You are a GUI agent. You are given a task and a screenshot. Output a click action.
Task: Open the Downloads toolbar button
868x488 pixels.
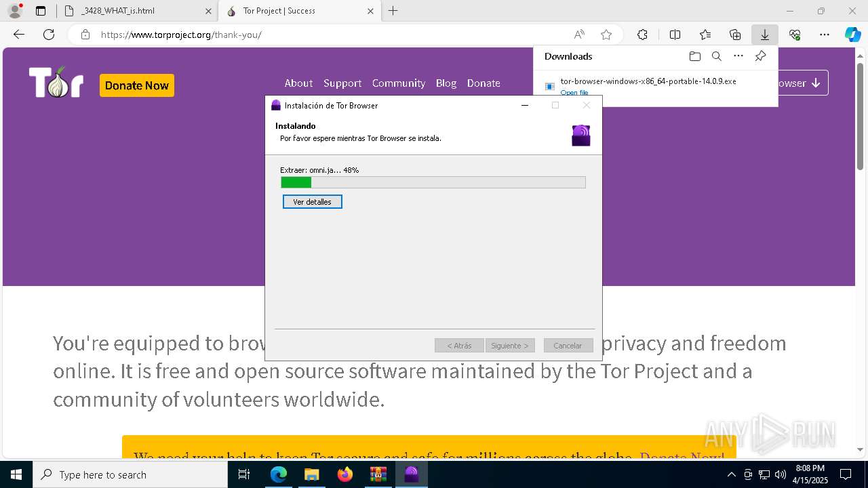click(765, 35)
